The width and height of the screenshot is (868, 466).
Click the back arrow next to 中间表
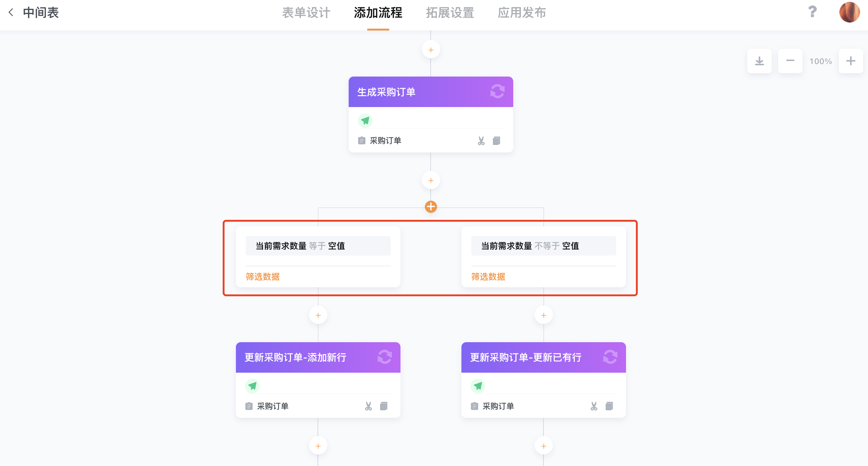pyautogui.click(x=11, y=13)
